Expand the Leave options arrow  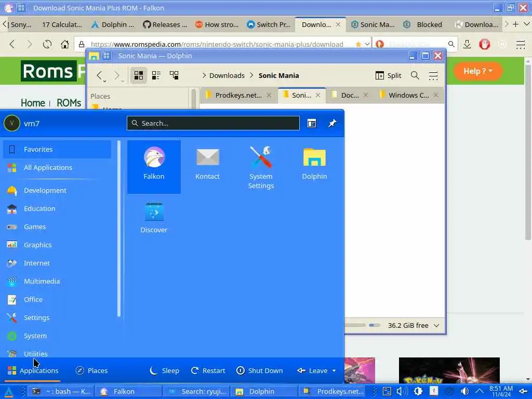[x=334, y=370]
